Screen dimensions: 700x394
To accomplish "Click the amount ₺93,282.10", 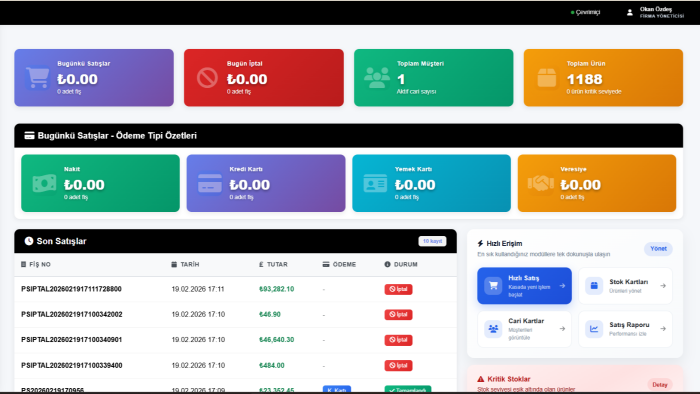I will (276, 289).
